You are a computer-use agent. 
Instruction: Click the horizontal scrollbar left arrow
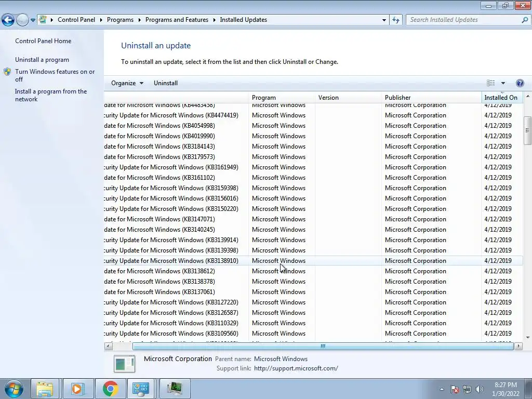[x=109, y=347]
